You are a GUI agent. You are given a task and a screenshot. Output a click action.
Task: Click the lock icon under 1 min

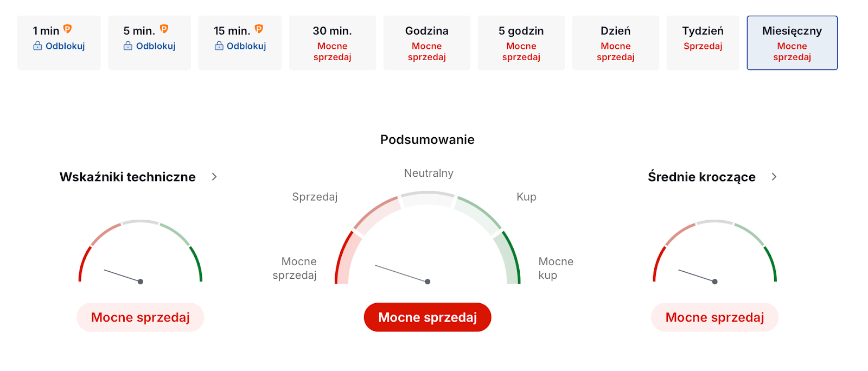point(37,46)
